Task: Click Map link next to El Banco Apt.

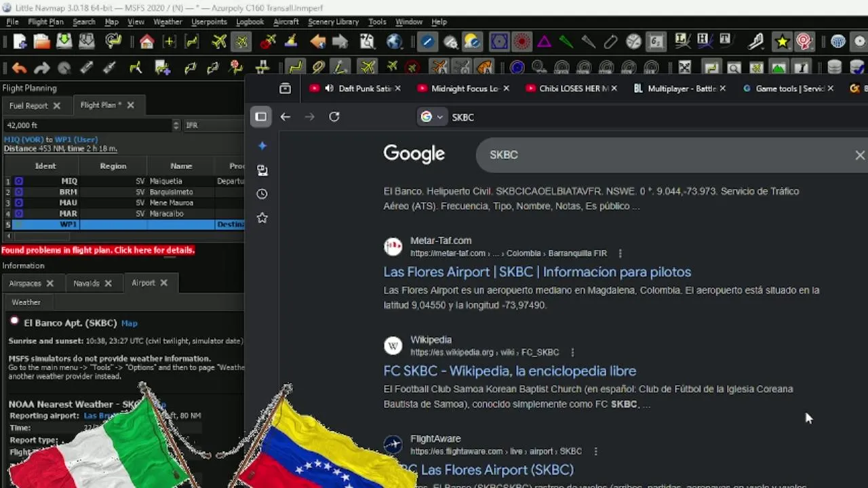Action: click(x=129, y=323)
